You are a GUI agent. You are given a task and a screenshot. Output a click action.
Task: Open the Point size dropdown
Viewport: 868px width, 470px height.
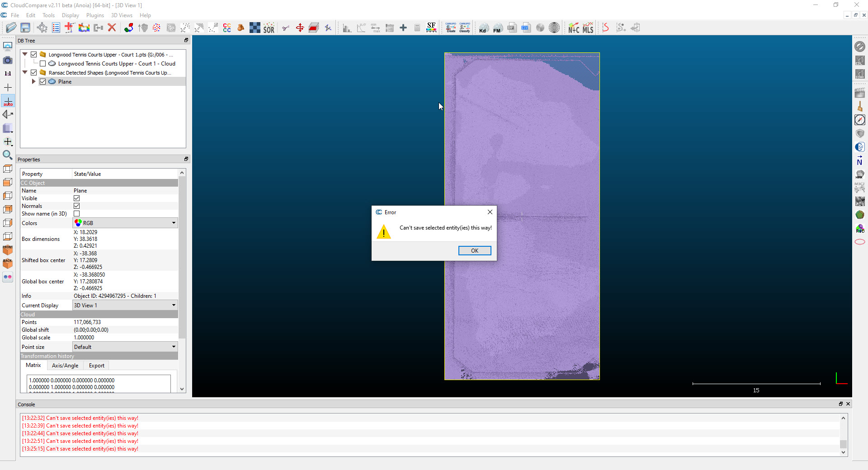(125, 347)
